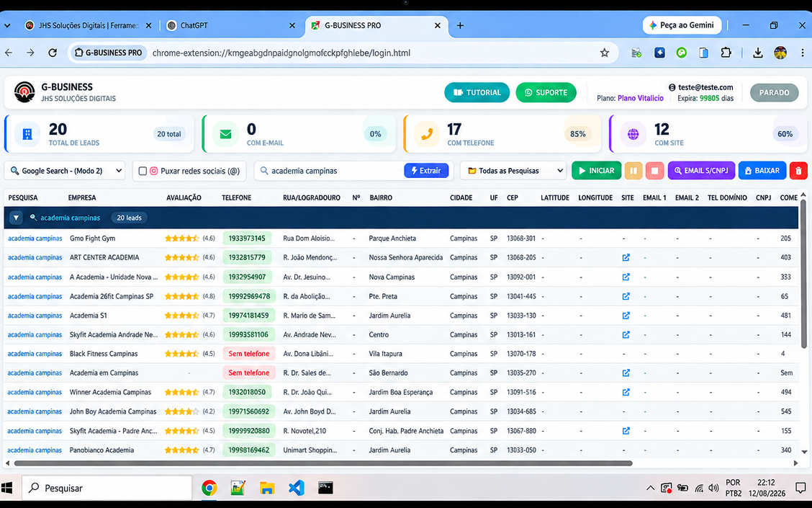Bookmark this page with the star icon
The width and height of the screenshot is (812, 508).
point(605,53)
